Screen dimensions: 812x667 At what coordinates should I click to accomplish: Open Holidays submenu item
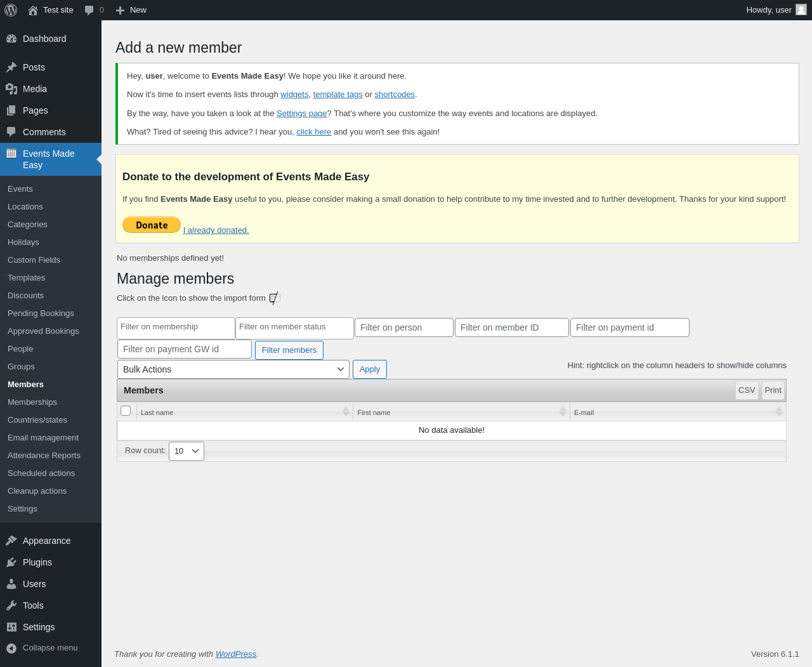click(23, 242)
